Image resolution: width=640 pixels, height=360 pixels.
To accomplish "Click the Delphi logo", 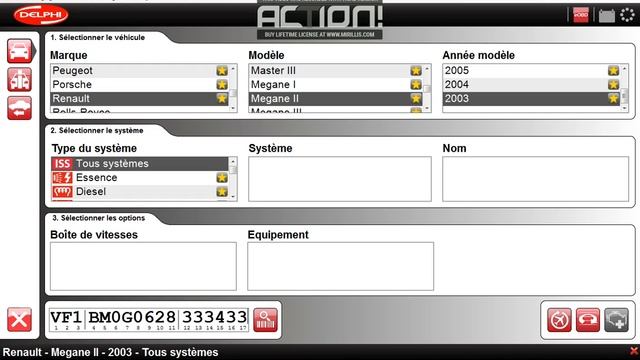I will point(41,15).
